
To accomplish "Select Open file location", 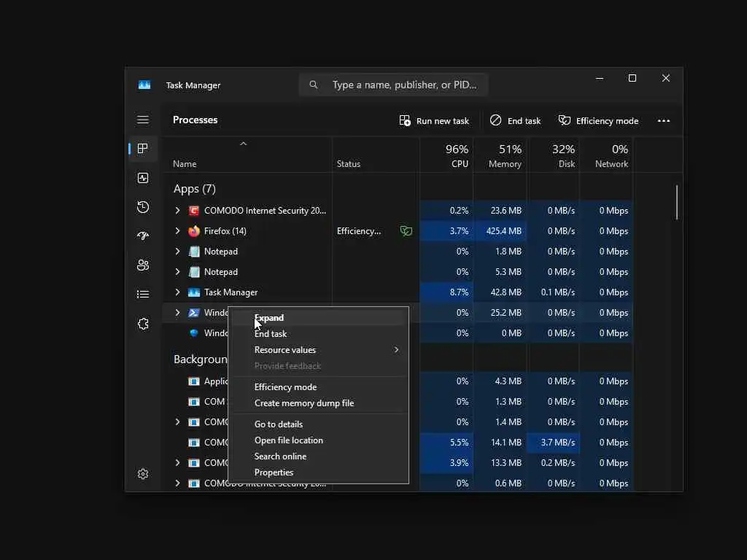I will point(318,440).
